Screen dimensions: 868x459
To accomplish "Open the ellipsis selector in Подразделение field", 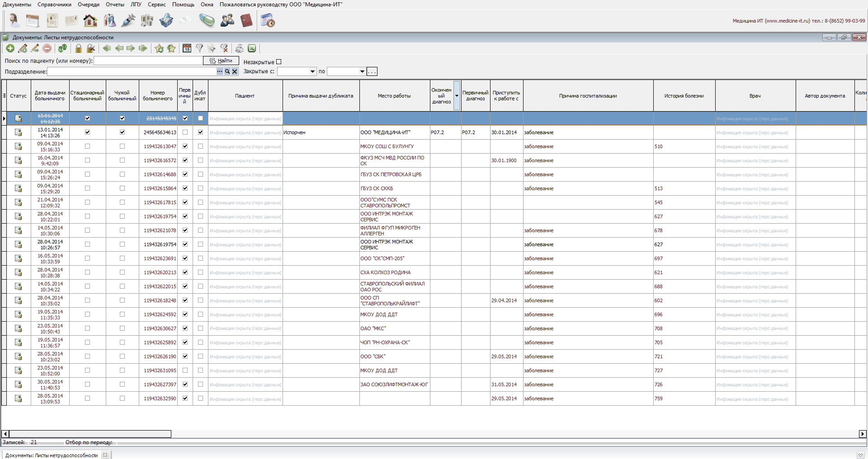I will click(220, 71).
